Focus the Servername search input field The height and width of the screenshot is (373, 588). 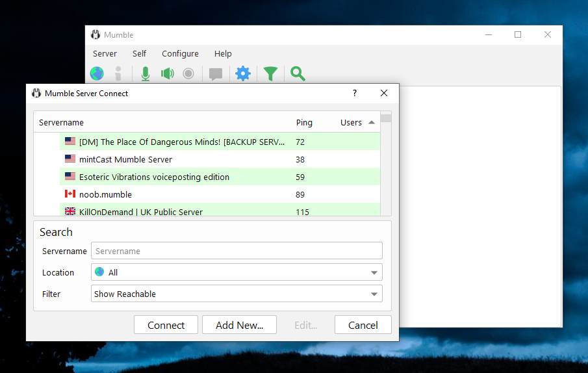click(236, 251)
